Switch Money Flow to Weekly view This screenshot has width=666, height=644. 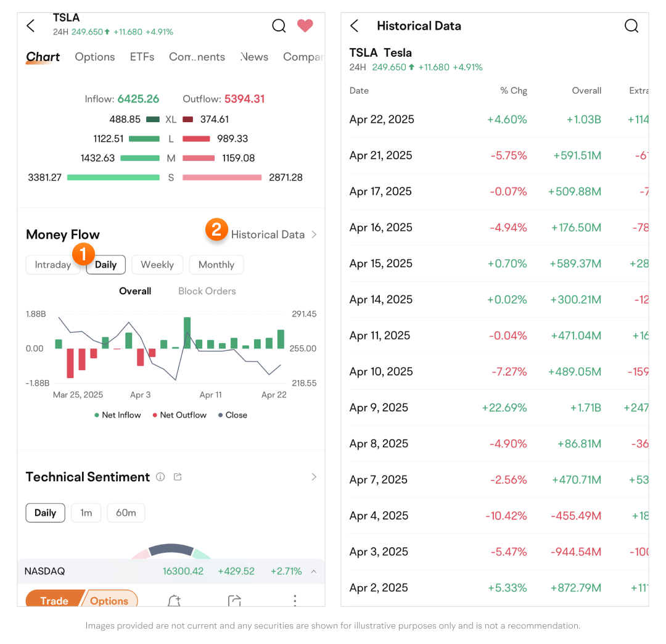point(157,265)
